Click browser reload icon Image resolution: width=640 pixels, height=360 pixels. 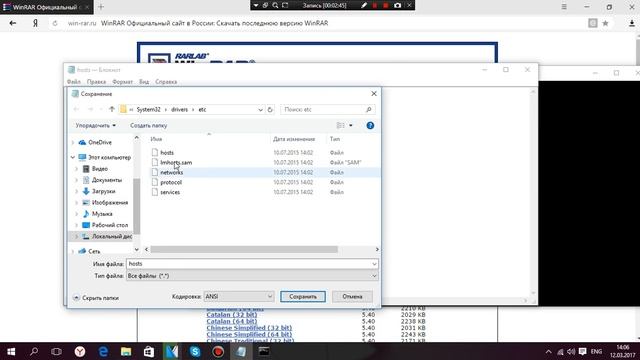55,23
